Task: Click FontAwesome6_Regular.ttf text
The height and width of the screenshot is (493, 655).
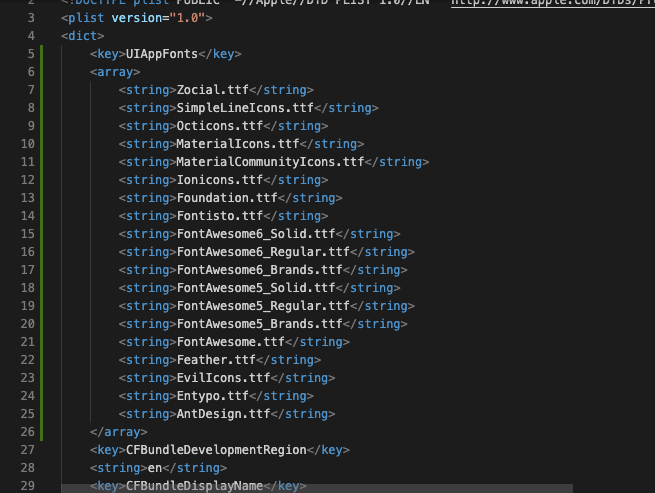Action: pyautogui.click(x=263, y=252)
